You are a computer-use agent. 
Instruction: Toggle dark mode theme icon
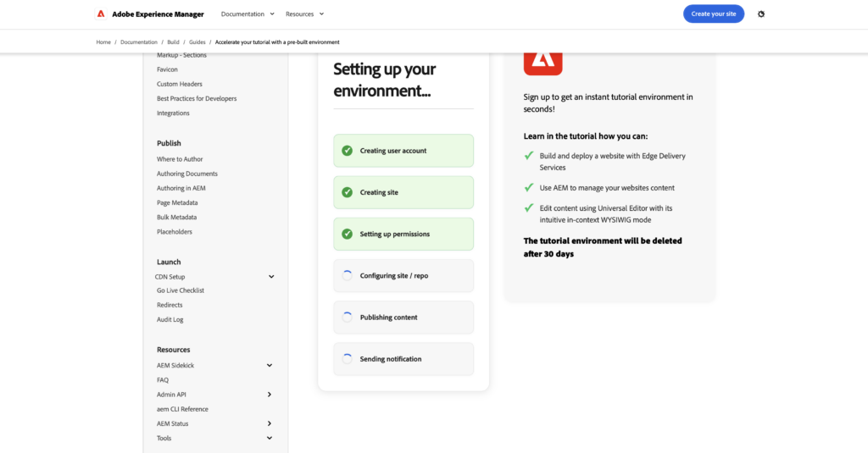point(761,14)
